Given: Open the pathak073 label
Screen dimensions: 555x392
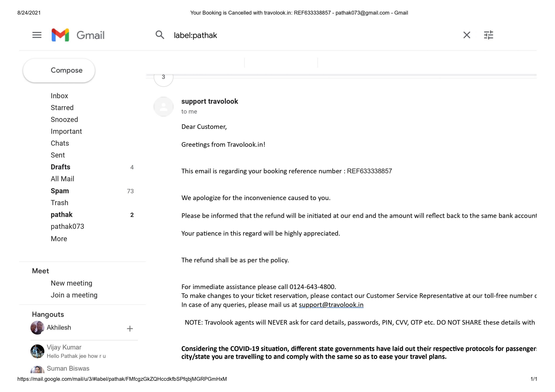Looking at the screenshot, I should click(67, 226).
